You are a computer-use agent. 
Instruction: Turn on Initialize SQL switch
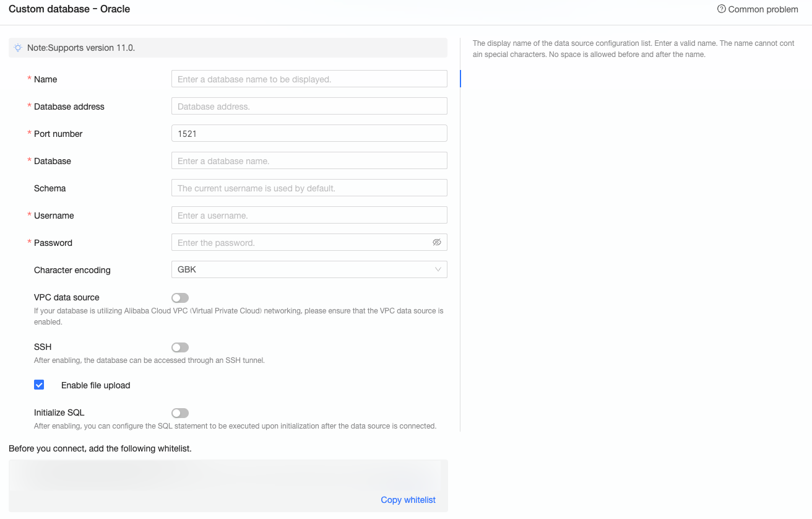tap(180, 413)
